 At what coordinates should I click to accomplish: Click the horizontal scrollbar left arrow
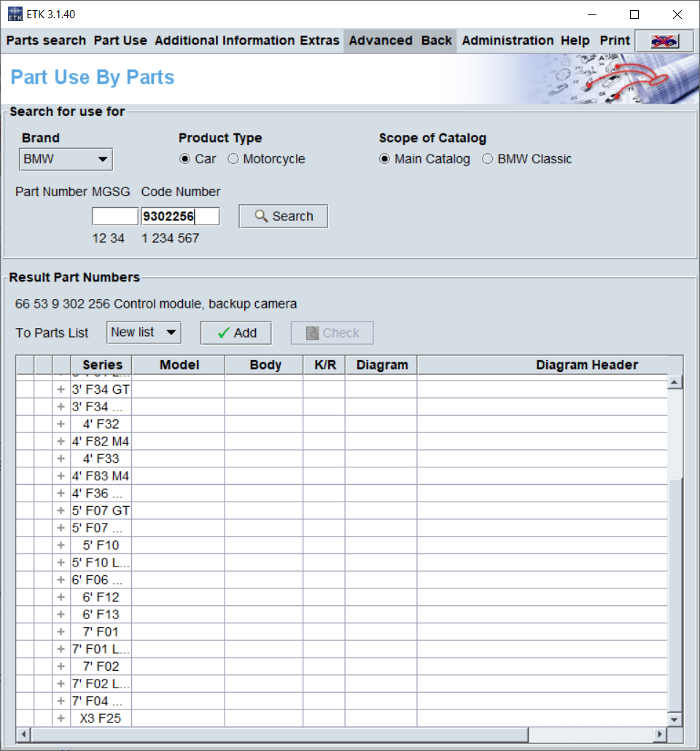click(23, 734)
